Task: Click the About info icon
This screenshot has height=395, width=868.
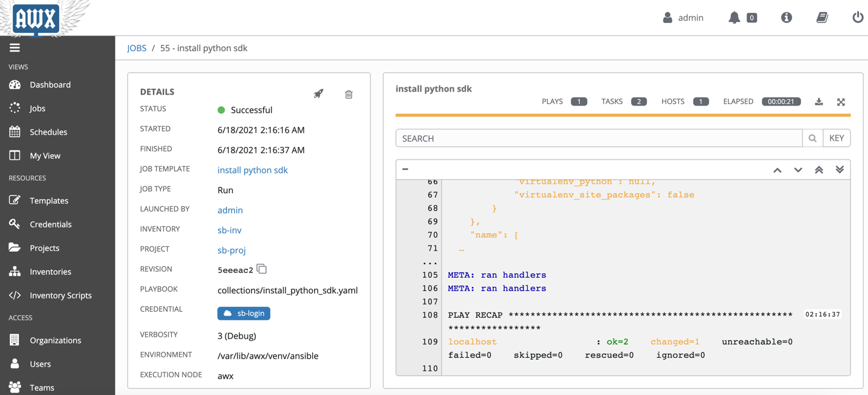Action: (787, 18)
